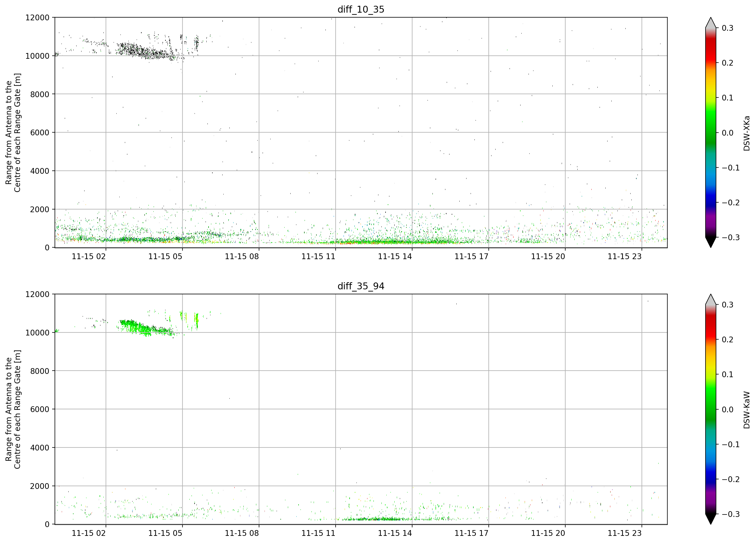Click the diff_35_94 plot's y-axis label text
The image size is (756, 543).
click(13, 409)
